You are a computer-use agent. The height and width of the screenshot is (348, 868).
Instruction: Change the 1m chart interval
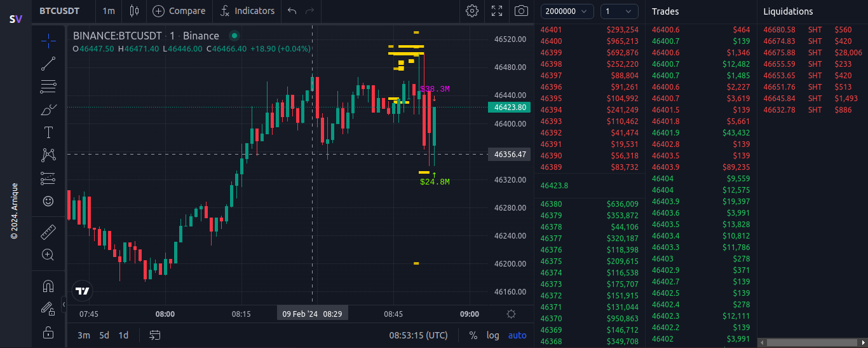[x=109, y=11]
